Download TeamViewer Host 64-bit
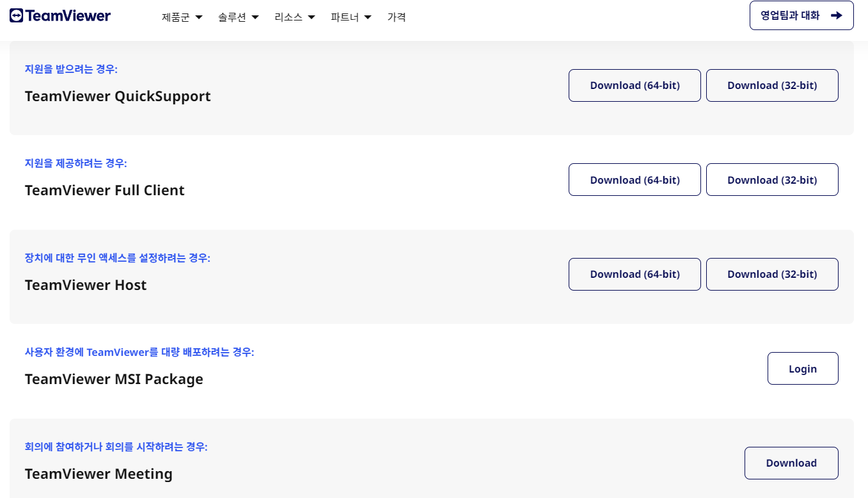Image resolution: width=868 pixels, height=498 pixels. pyautogui.click(x=635, y=274)
